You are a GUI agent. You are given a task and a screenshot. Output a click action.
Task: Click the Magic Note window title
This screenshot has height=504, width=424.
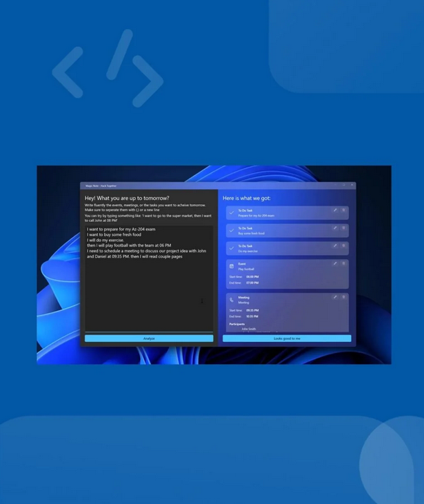[x=101, y=185]
